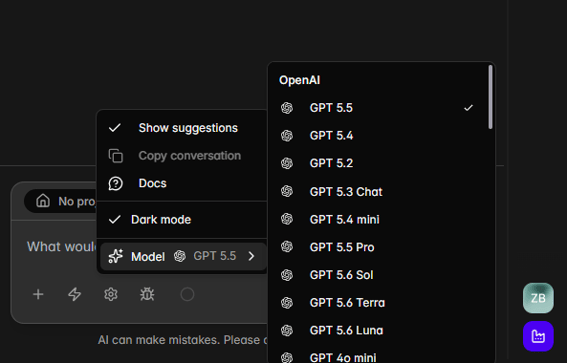Click the OpenAI logo beside GPT 5.2
The width and height of the screenshot is (567, 363).
coord(287,163)
